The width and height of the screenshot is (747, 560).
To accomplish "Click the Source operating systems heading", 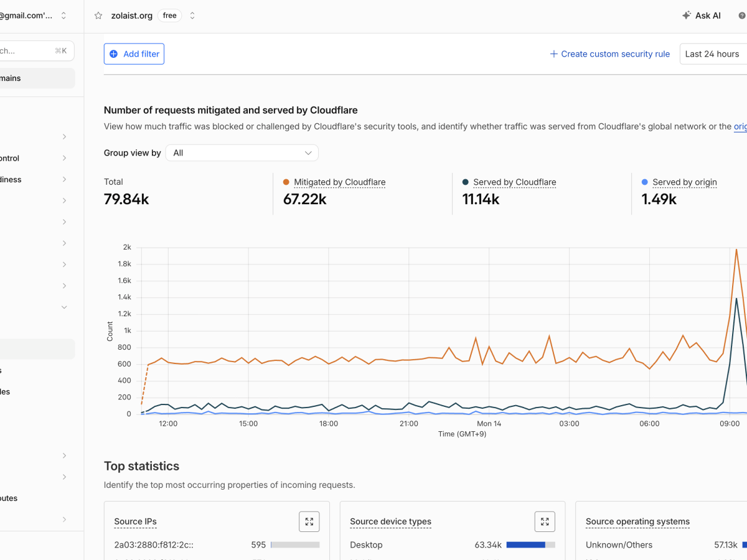I will point(637,521).
